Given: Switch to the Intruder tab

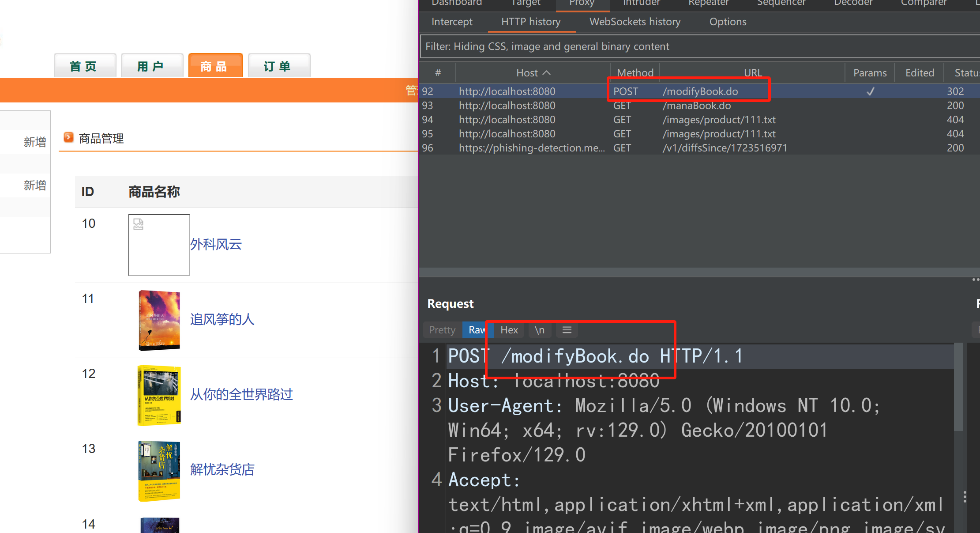Looking at the screenshot, I should coord(641,3).
